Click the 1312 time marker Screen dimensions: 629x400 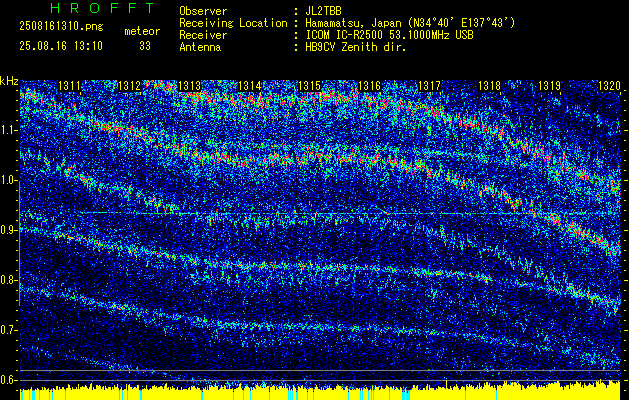(x=130, y=85)
